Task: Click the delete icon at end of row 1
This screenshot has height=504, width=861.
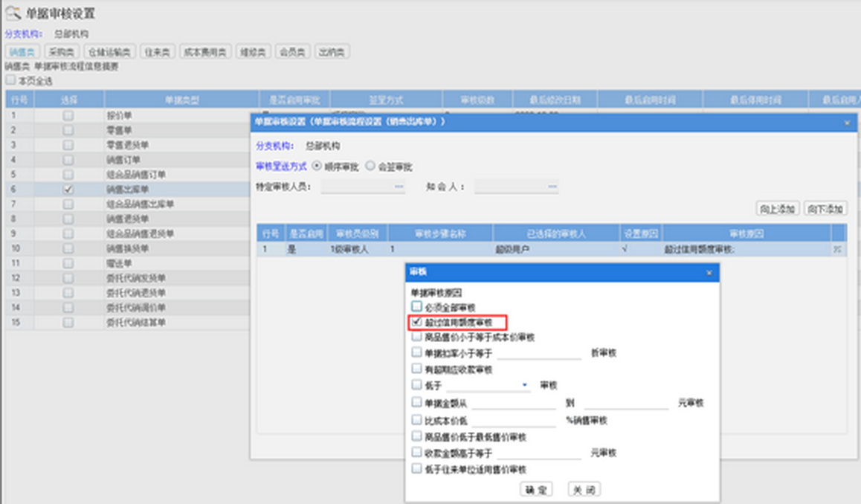Action: (837, 251)
